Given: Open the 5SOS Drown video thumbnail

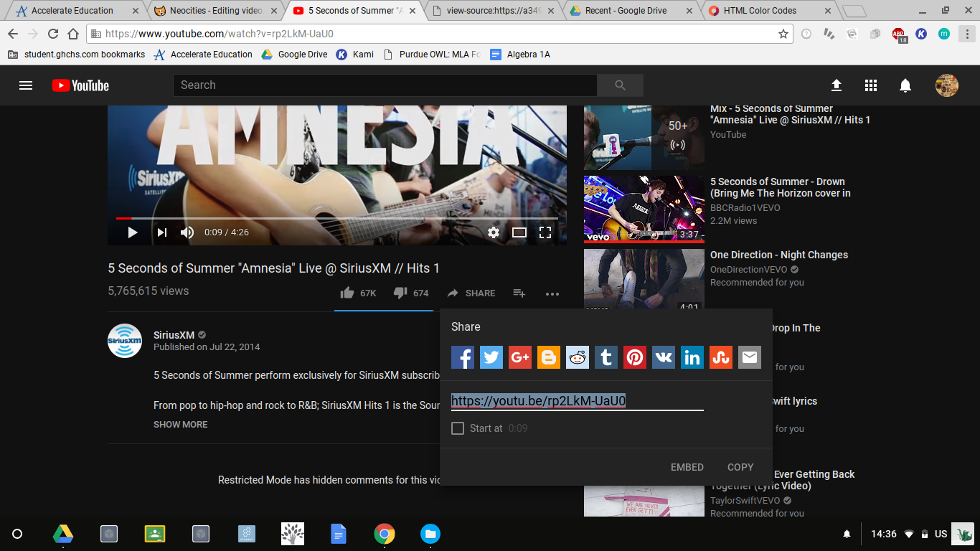Looking at the screenshot, I should pyautogui.click(x=644, y=209).
